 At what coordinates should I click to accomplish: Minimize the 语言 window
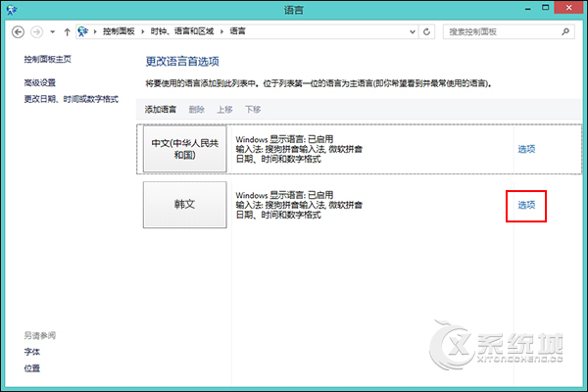(528, 8)
